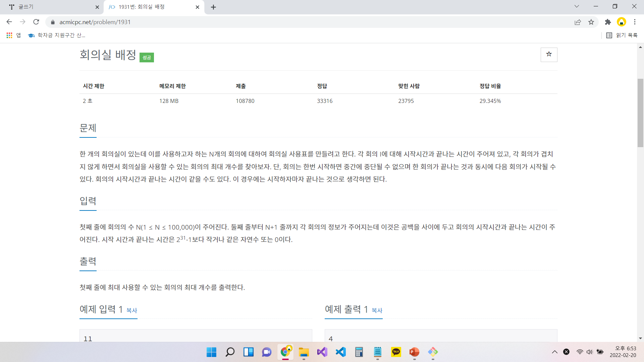Screen dimensions: 644x362
Task: Open KakaoTalk from the taskbar
Action: pyautogui.click(x=396, y=352)
